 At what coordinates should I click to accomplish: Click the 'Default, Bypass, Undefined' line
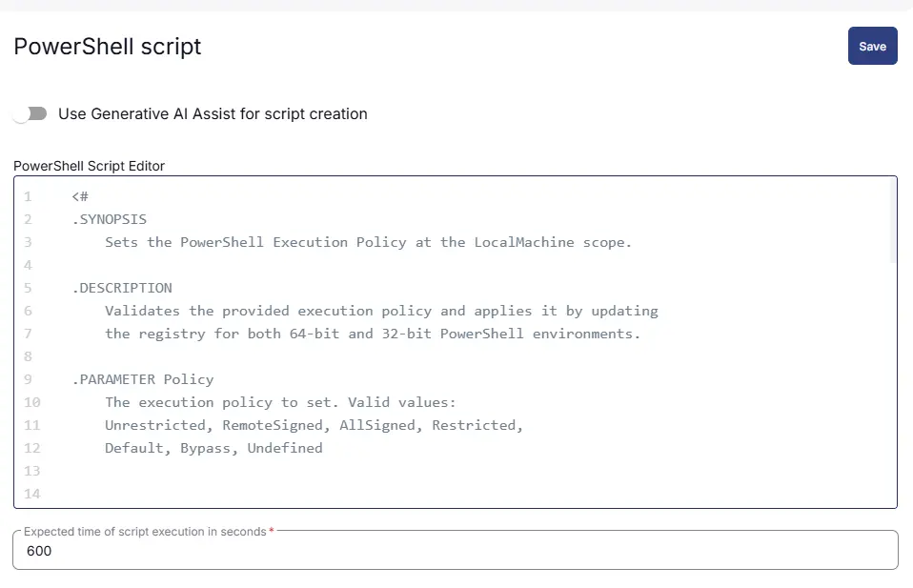[x=213, y=448]
